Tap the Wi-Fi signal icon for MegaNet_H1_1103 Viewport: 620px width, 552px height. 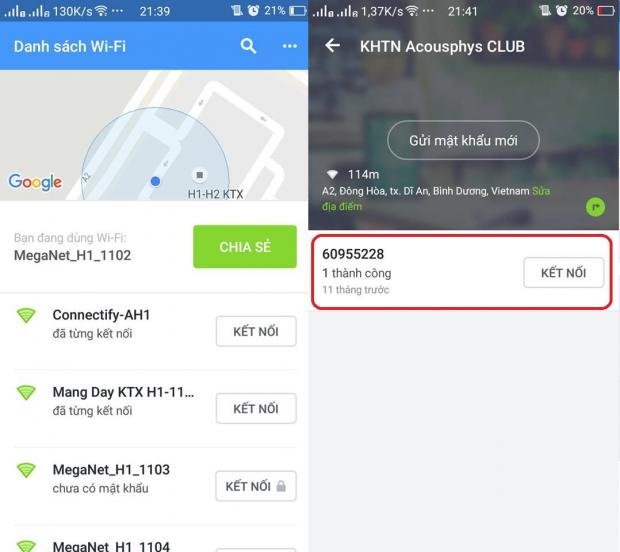click(26, 470)
